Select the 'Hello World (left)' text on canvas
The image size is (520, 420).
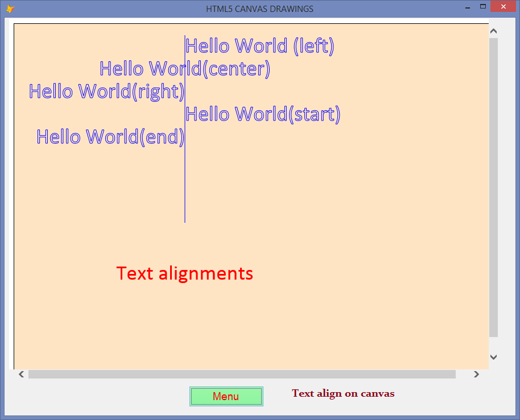[x=259, y=46]
